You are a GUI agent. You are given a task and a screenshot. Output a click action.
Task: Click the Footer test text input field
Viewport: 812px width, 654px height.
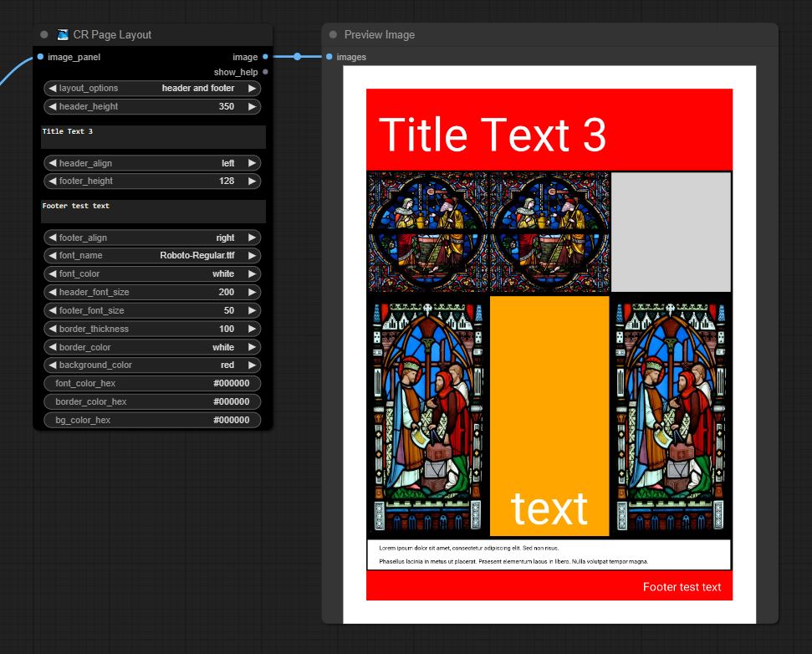[x=153, y=212]
